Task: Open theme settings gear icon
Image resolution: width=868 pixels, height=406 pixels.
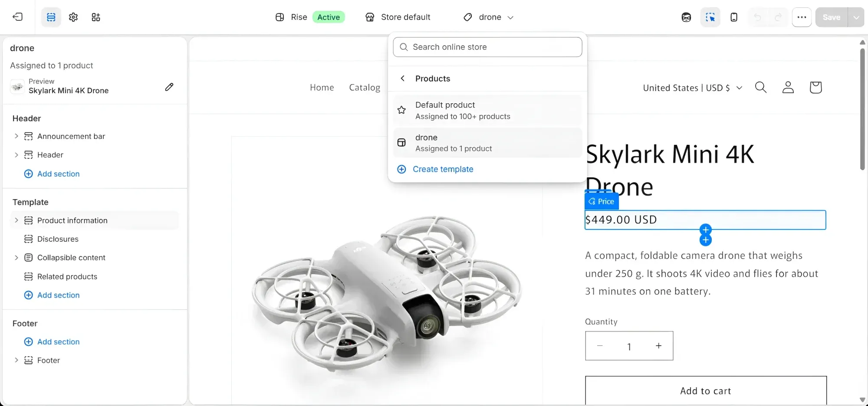Action: tap(73, 17)
